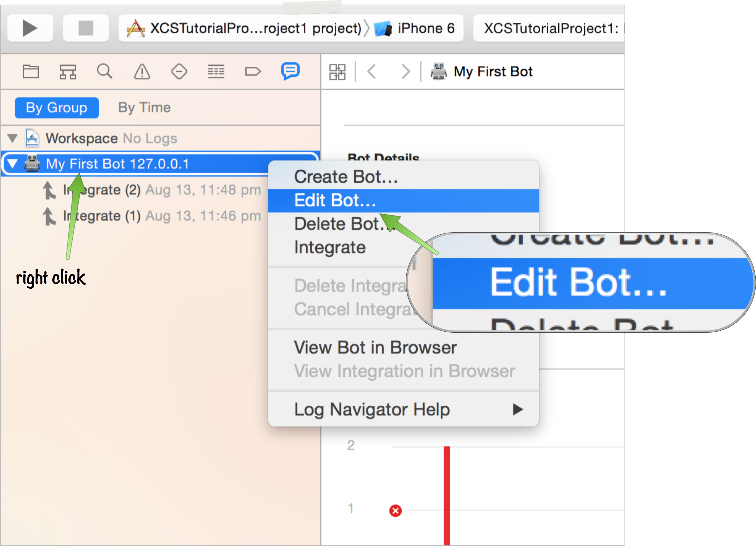The width and height of the screenshot is (756, 546).
Task: Click the red integration bar in chart
Action: tap(447, 496)
